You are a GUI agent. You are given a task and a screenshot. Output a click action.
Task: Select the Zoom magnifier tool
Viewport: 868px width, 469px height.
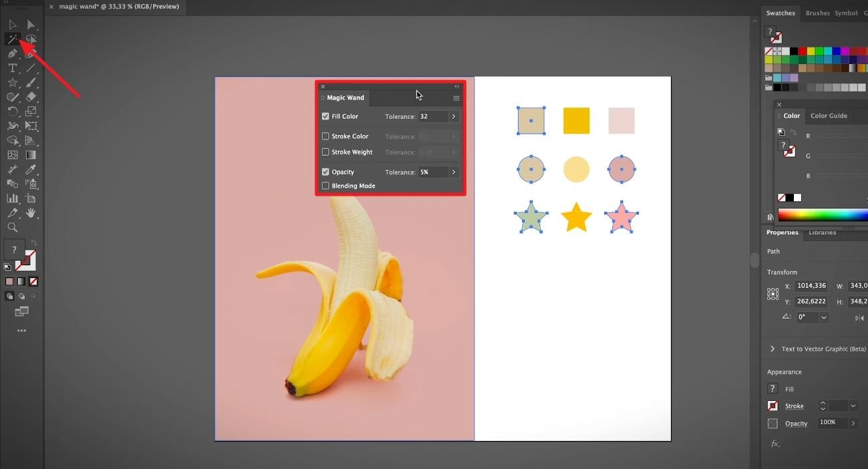[13, 228]
